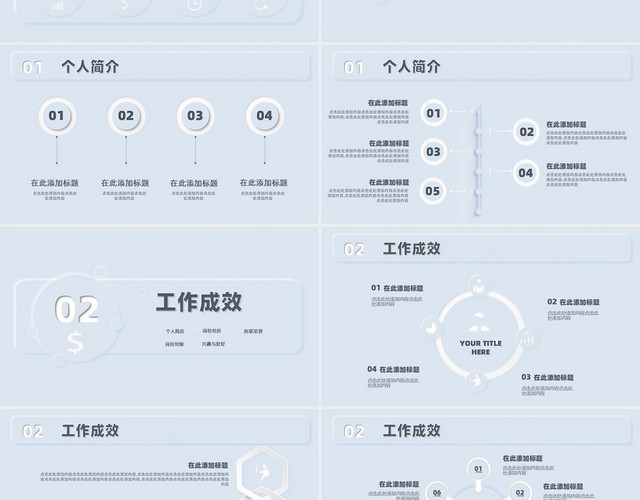This screenshot has height=500, width=640.
Task: Click the pie chart icon on the ring diagram
Action: pos(431,328)
